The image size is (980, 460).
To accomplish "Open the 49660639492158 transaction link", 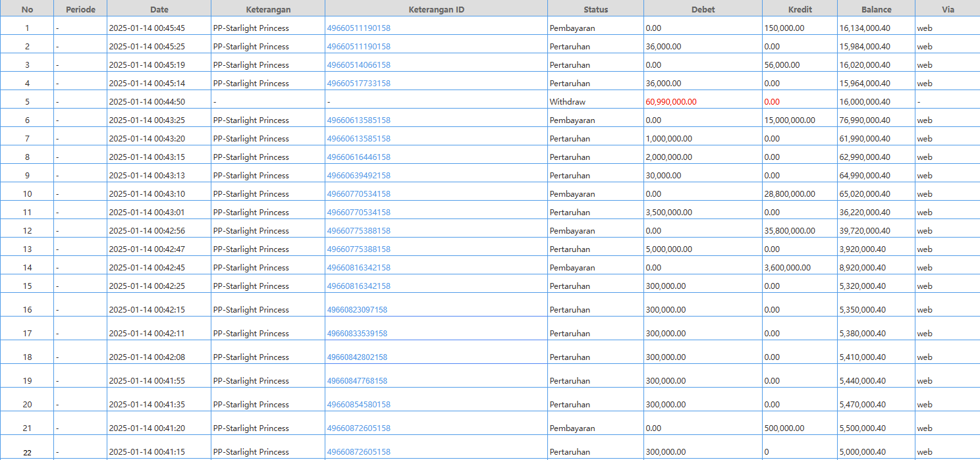I will point(358,176).
